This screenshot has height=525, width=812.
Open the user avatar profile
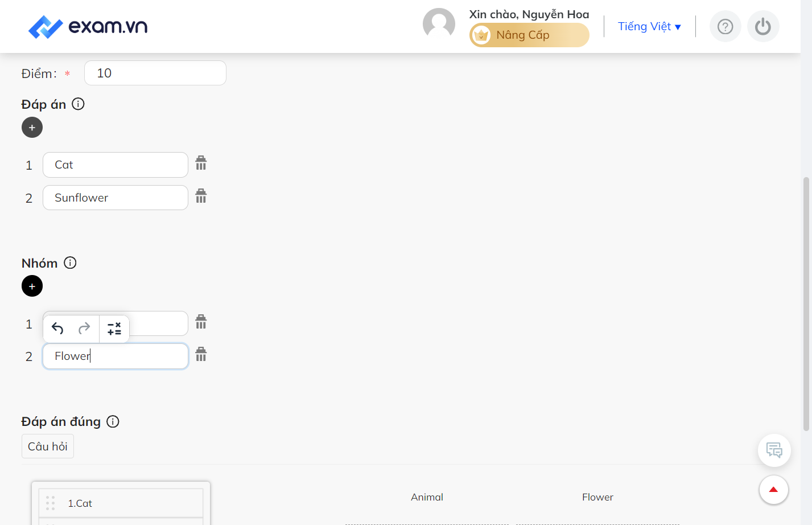click(439, 24)
